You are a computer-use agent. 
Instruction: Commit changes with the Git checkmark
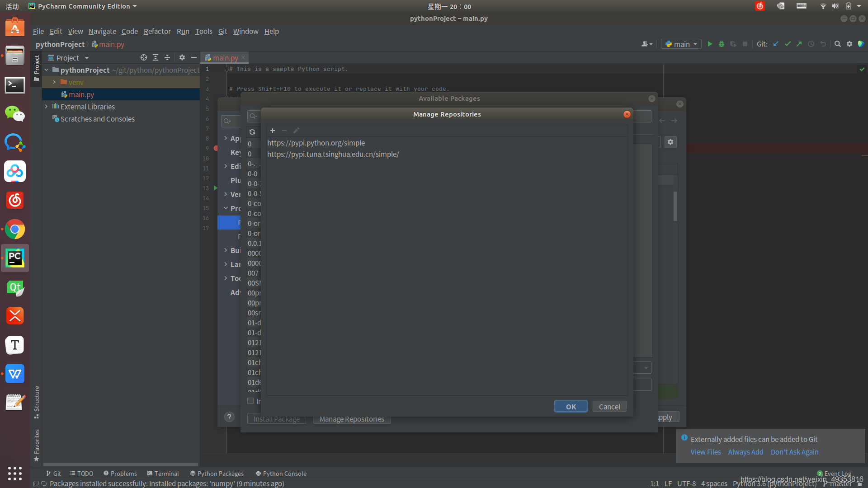click(788, 44)
